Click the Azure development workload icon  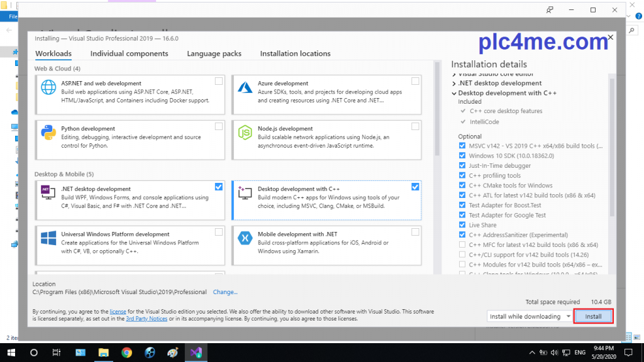pos(245,87)
